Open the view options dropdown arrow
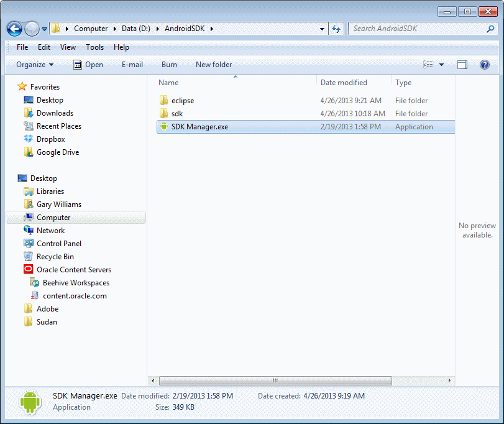The image size is (504, 424). [442, 65]
